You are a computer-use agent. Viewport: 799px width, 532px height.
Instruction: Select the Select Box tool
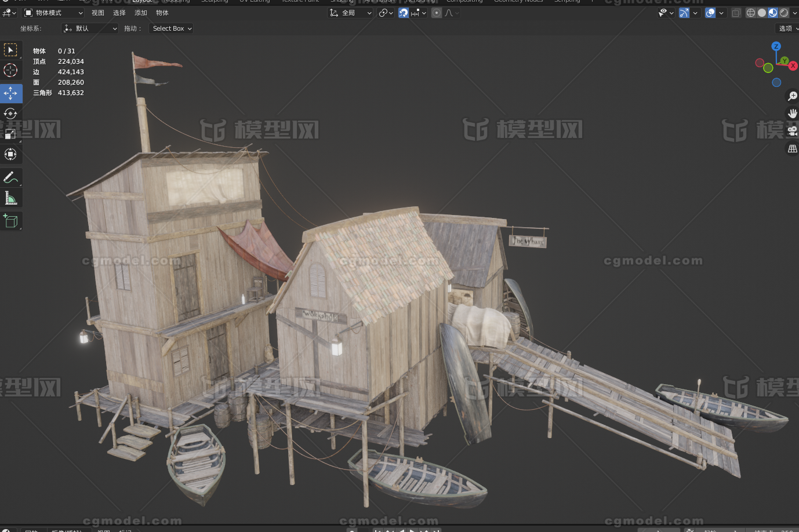coord(10,50)
